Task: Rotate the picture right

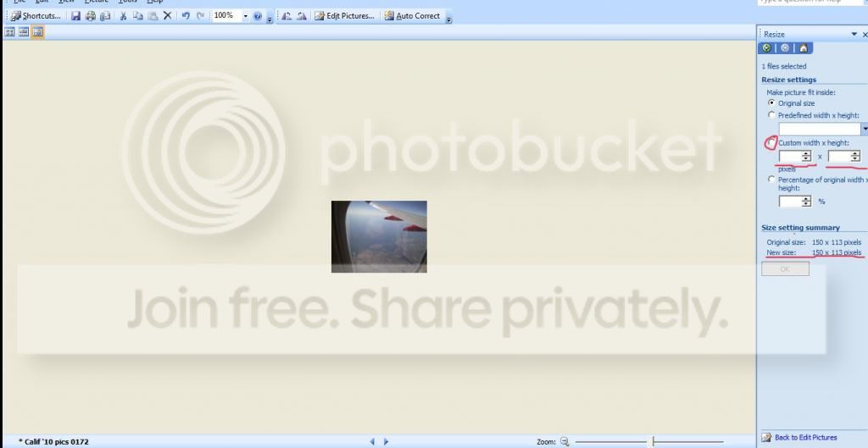Action: pos(301,16)
